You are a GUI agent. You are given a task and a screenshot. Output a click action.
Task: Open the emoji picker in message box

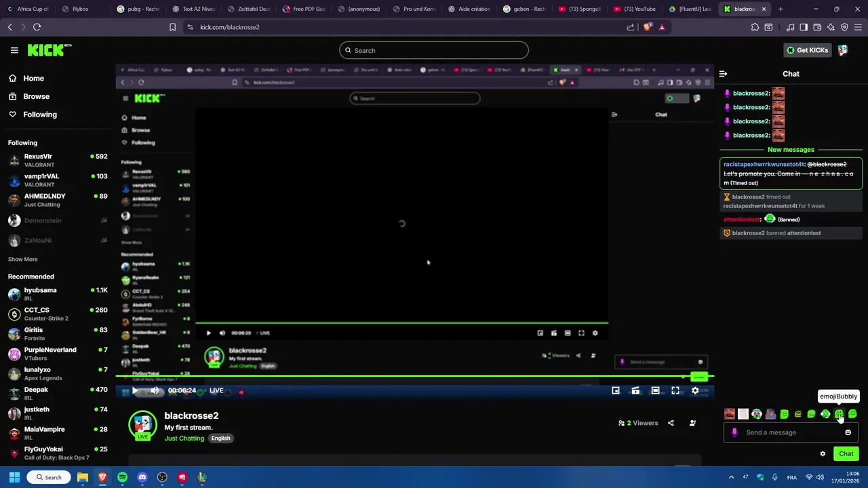coord(848,432)
